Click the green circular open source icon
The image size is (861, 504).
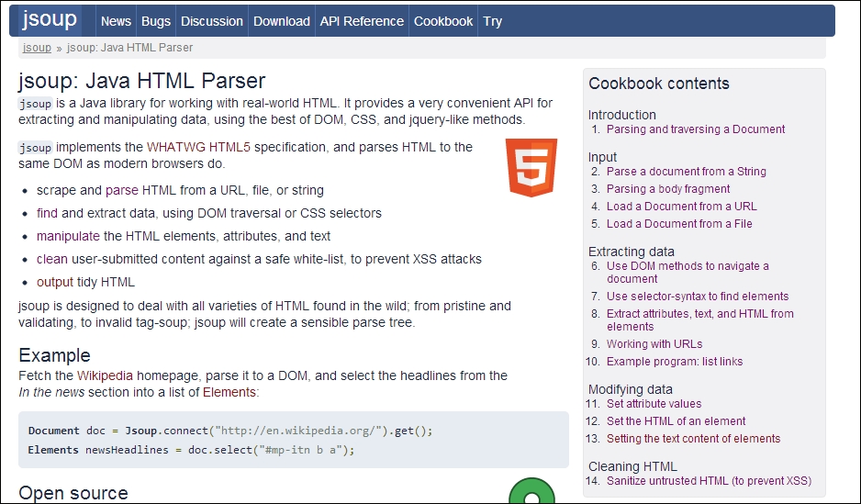(531, 490)
